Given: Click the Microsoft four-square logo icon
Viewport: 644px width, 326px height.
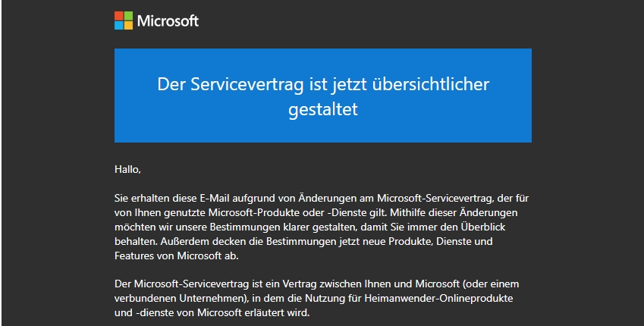Looking at the screenshot, I should pyautogui.click(x=124, y=20).
